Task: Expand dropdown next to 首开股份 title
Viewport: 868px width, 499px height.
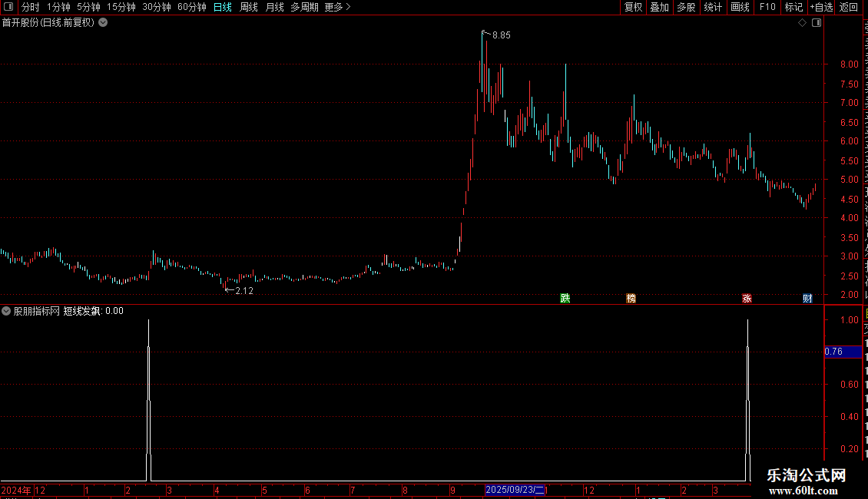Action: [x=103, y=23]
